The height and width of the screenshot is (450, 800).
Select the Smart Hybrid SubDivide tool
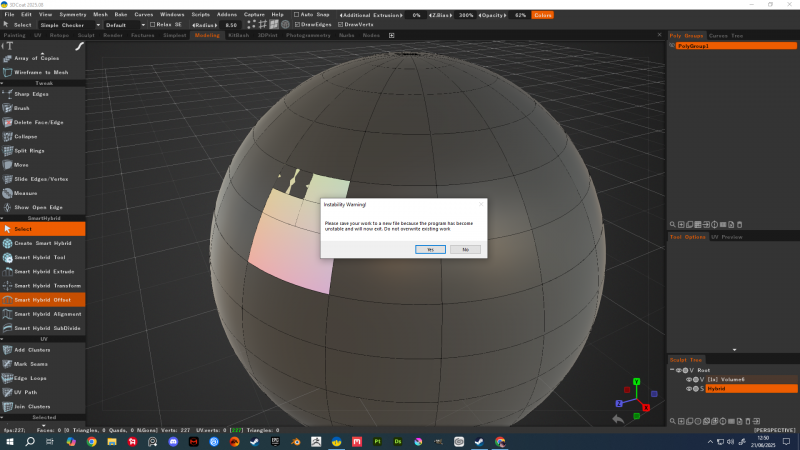(46, 327)
